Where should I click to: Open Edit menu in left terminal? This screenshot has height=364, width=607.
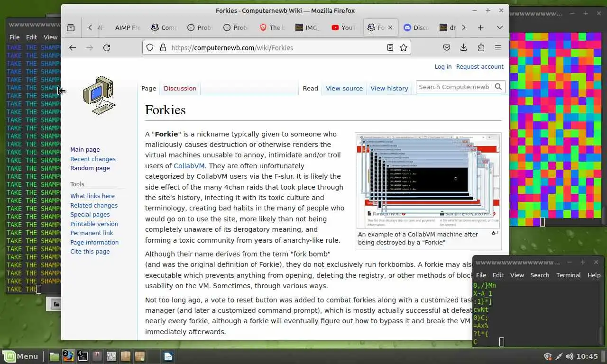tap(32, 37)
